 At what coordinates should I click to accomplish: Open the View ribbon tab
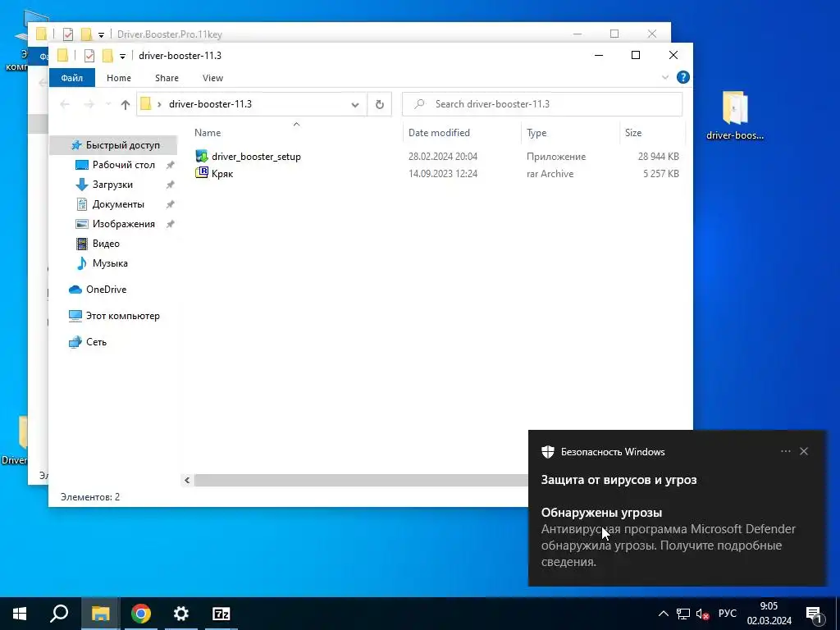[x=212, y=78]
